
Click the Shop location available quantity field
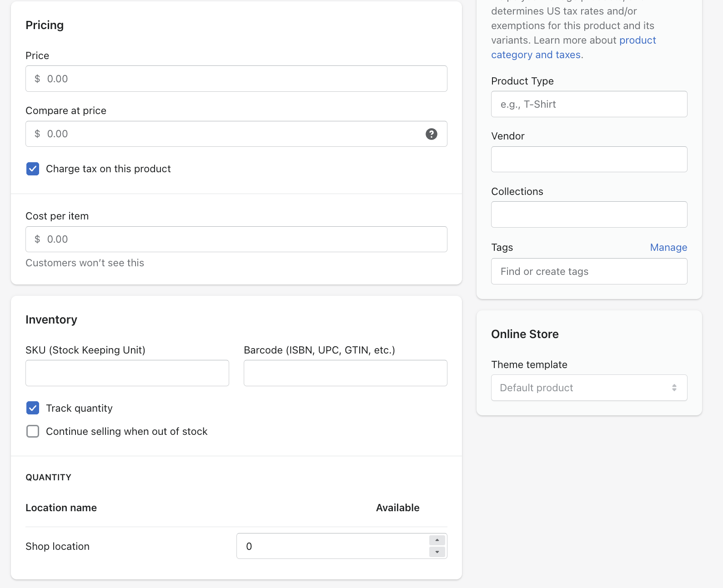[x=332, y=546]
